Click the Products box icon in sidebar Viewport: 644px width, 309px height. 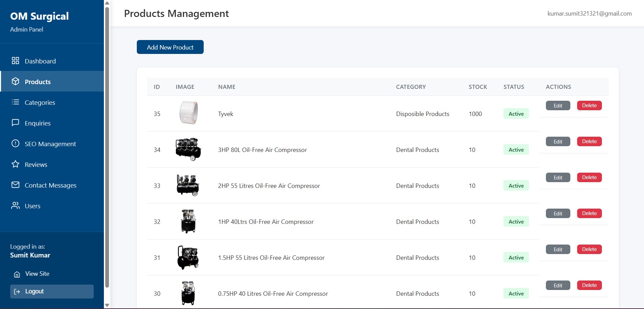[x=15, y=81]
